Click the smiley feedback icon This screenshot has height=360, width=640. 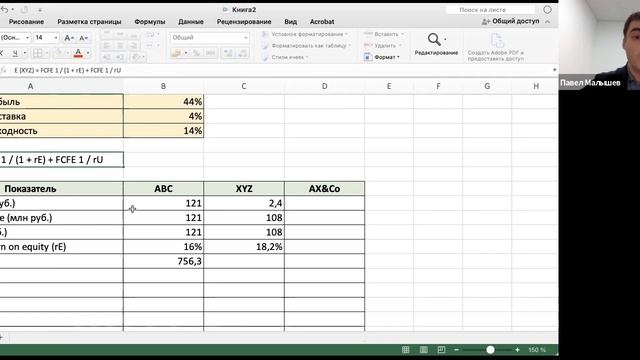[x=547, y=9]
